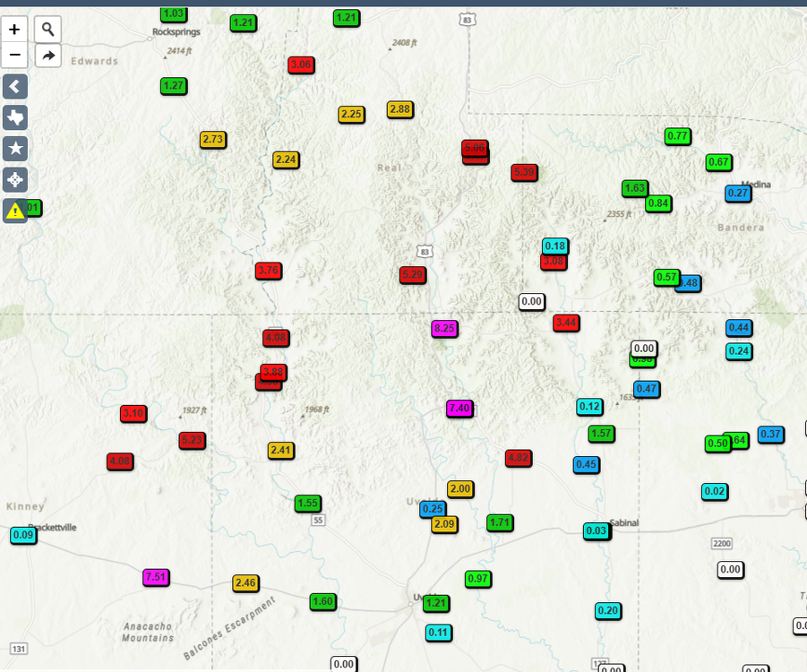Zoom in on the rainfall map
The height and width of the screenshot is (672, 807).
pos(14,29)
